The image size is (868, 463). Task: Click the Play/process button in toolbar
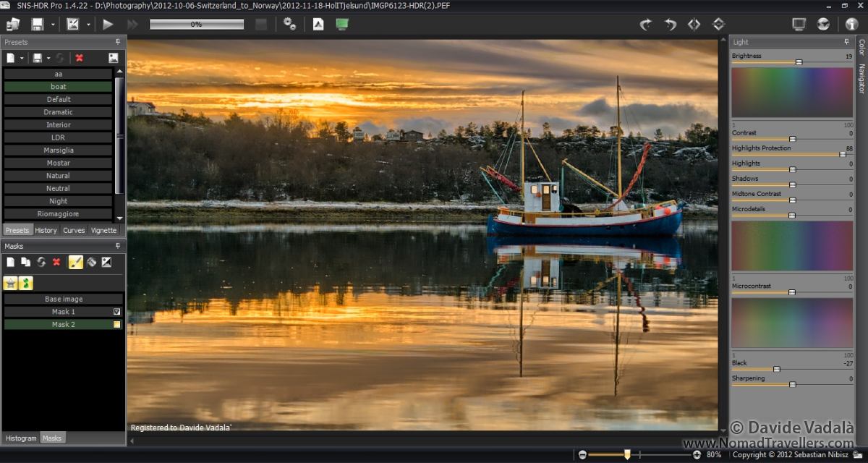[108, 24]
